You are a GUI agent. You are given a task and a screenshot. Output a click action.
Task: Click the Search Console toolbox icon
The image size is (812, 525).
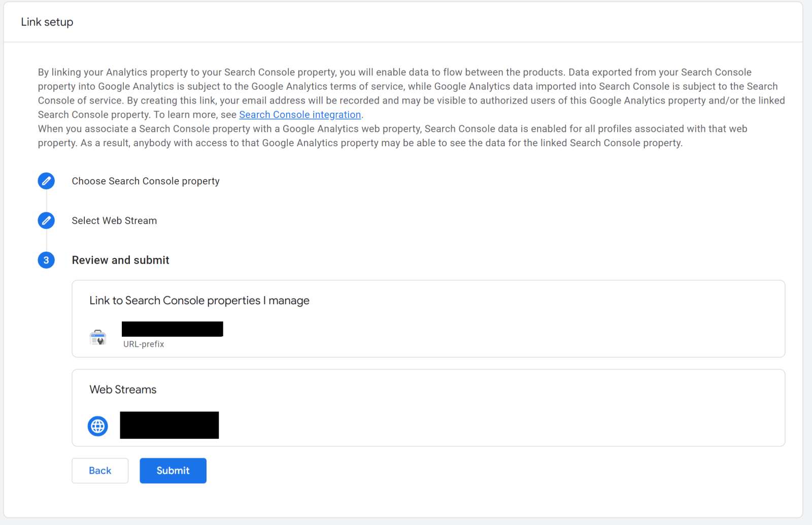click(x=98, y=337)
